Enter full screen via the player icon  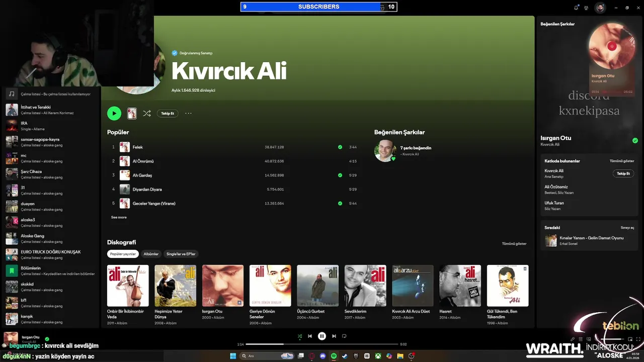pos(638,339)
